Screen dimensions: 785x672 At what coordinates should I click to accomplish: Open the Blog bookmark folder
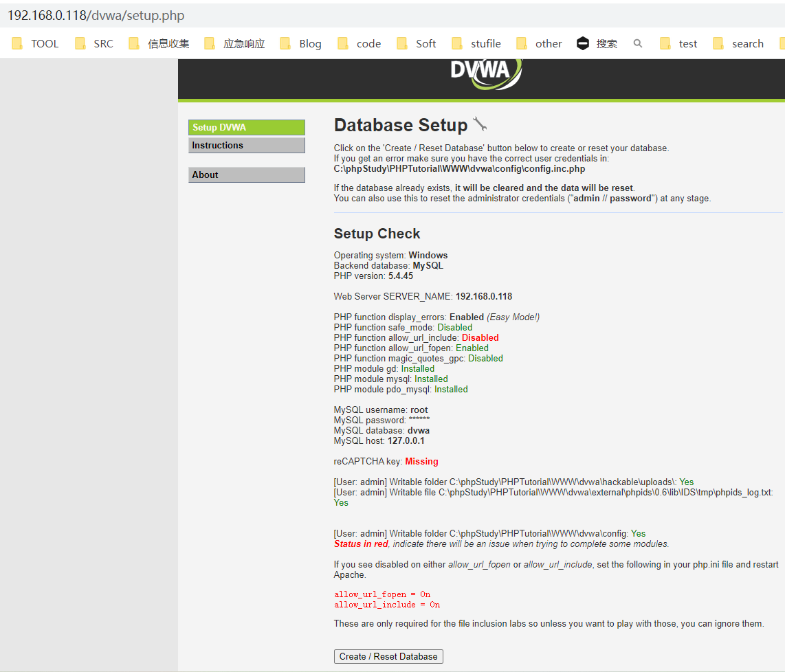pyautogui.click(x=301, y=43)
